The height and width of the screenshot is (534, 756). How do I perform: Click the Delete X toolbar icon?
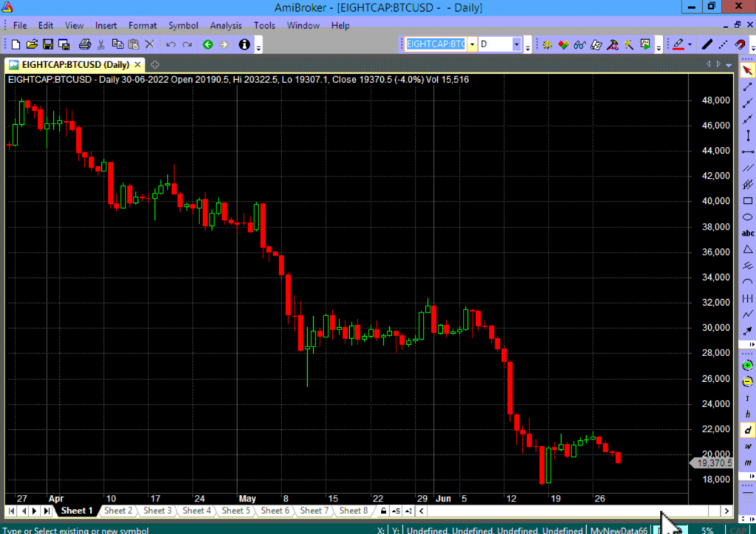point(150,44)
